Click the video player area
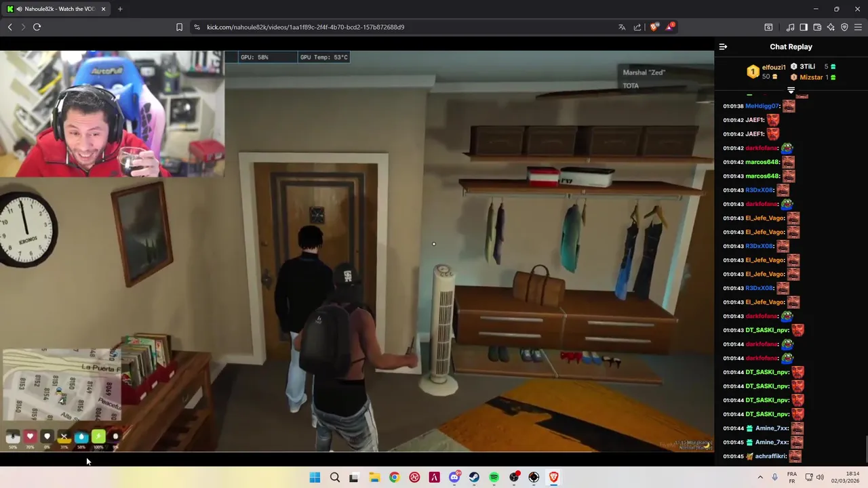Viewport: 868px width, 488px height. tap(357, 251)
